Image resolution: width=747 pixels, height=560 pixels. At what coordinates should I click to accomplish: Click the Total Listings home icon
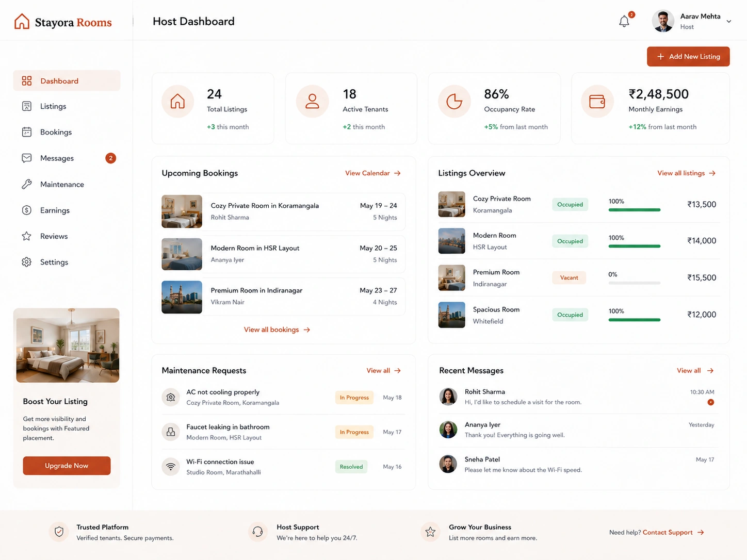(177, 101)
